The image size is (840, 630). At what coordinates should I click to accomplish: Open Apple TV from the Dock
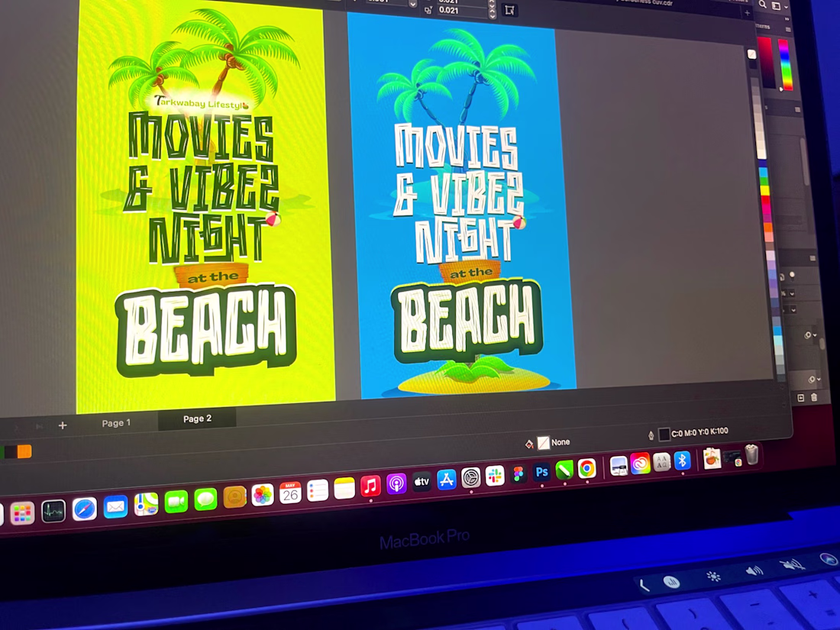click(422, 482)
